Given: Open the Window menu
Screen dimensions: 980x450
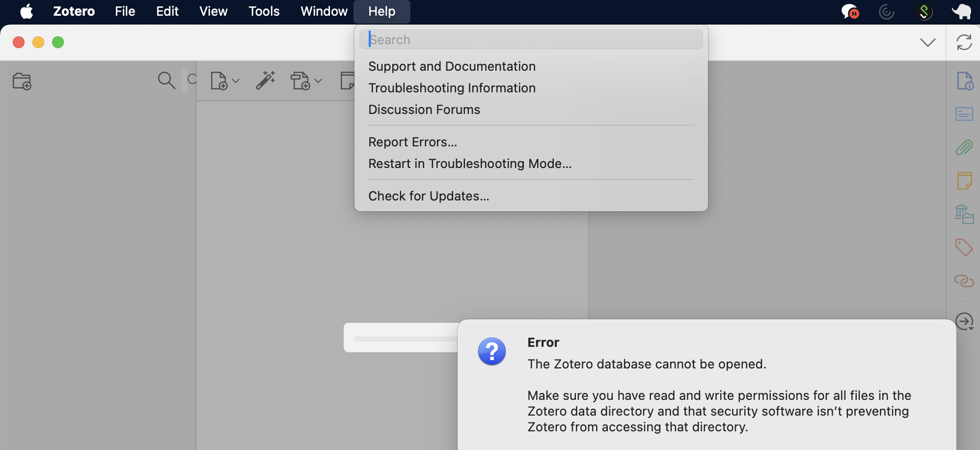Looking at the screenshot, I should (324, 11).
